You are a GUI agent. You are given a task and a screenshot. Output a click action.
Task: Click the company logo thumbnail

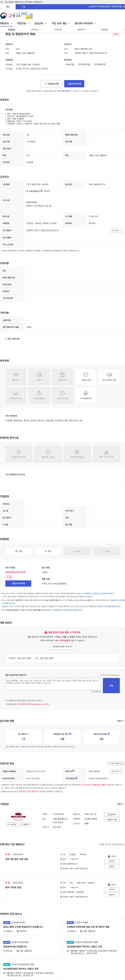(x=18, y=817)
